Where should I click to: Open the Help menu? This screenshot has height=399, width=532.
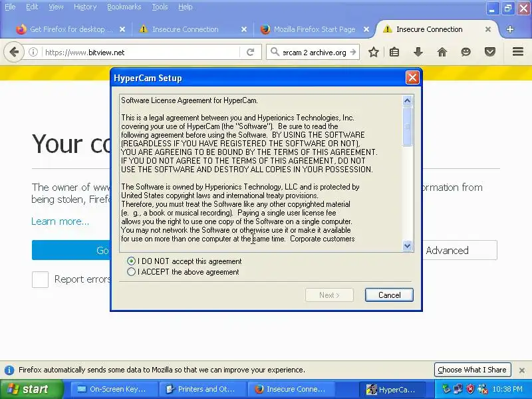(186, 7)
